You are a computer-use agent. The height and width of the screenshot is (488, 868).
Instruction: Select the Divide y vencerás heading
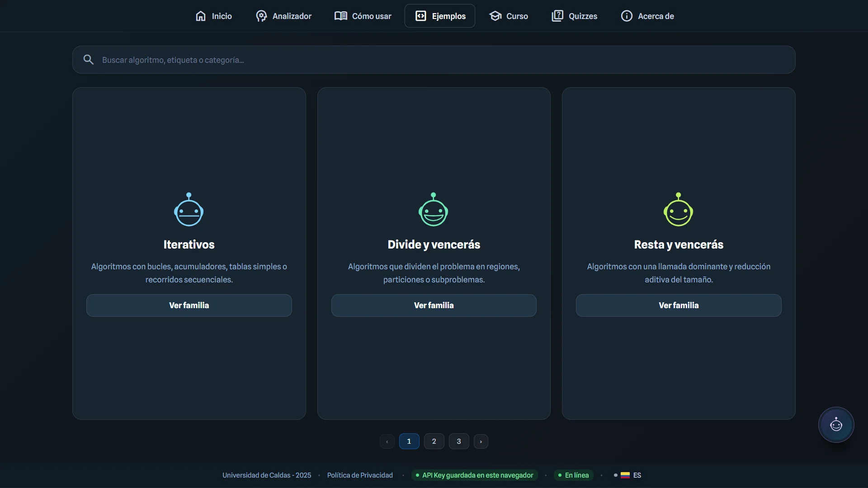[x=434, y=244]
